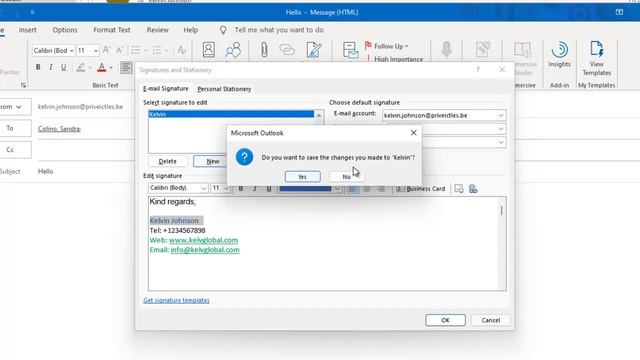Toggle High Importance for the message
640x360 pixels.
pos(395,59)
